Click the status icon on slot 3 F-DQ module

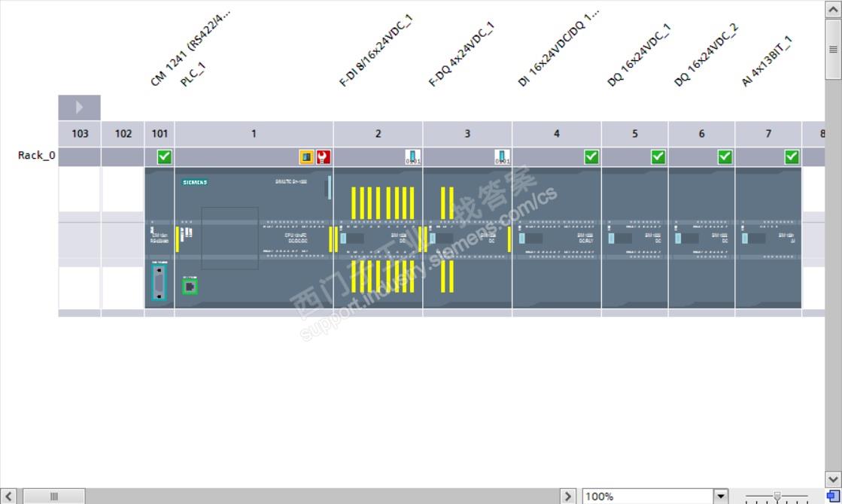tap(502, 156)
